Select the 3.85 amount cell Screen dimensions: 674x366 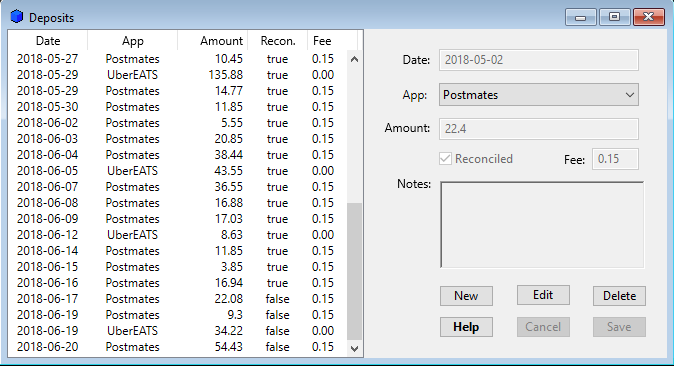tap(232, 267)
